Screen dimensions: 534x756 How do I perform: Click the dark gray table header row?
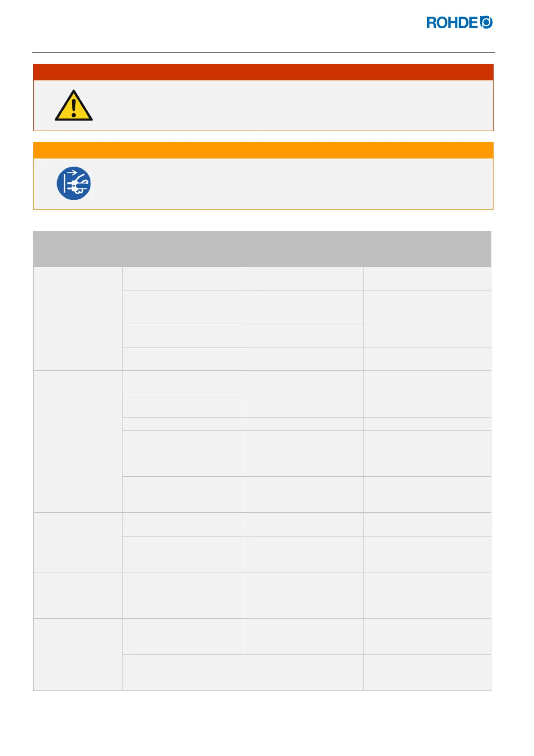[x=262, y=249]
